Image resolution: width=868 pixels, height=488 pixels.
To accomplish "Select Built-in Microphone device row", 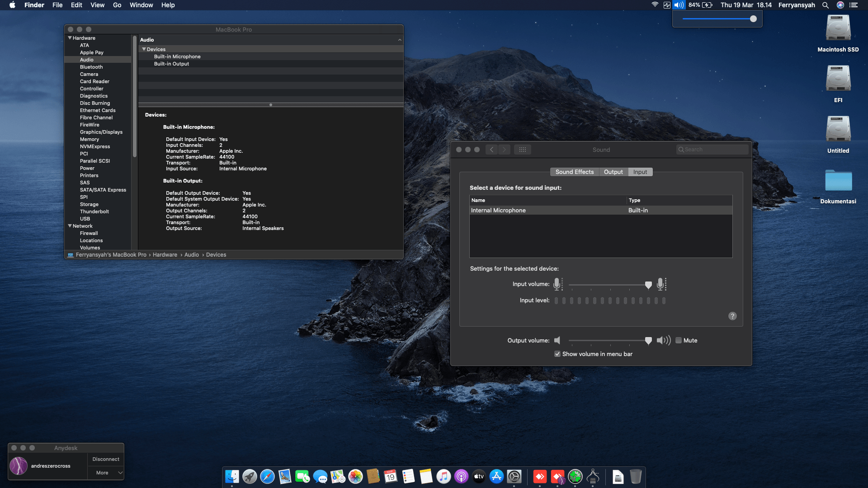I will (271, 56).
